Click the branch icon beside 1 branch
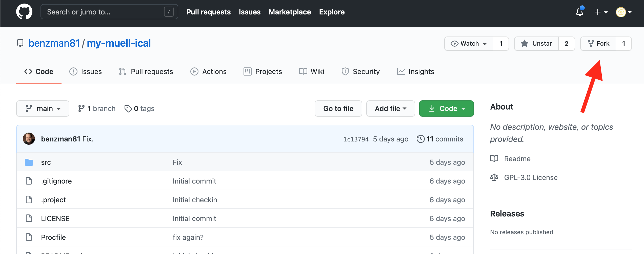 click(81, 108)
